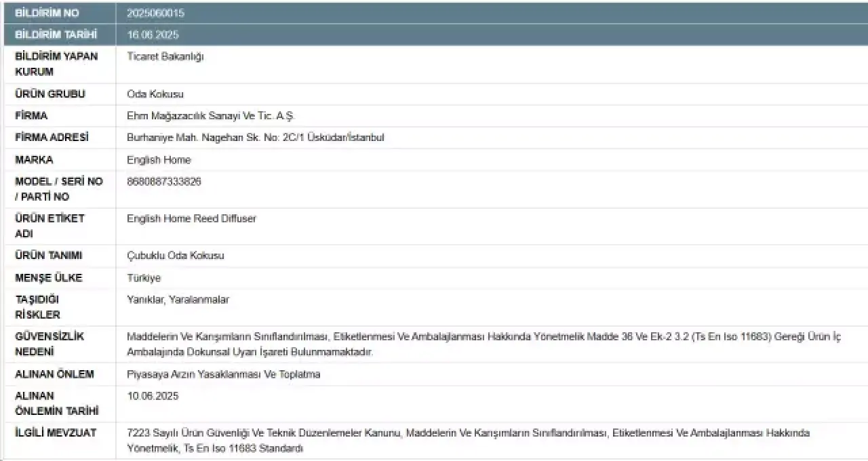This screenshot has width=868, height=461.
Task: Select Piyasaya Arzın Yasaklanması Ve Toplatma text
Action: (x=223, y=374)
